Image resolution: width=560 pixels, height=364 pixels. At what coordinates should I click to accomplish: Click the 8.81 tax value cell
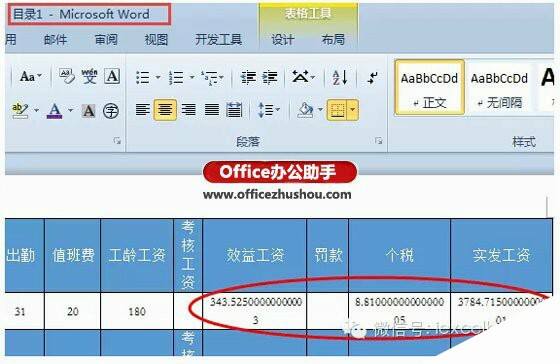tap(400, 311)
